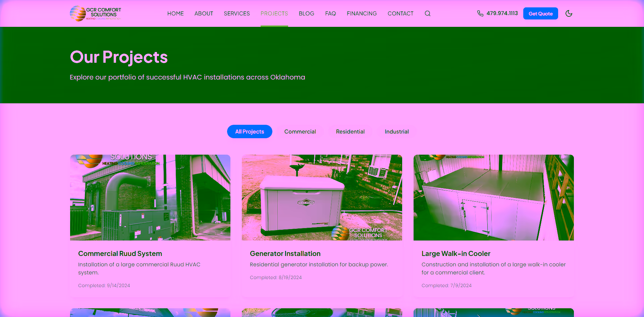Toggle dark mode moon icon
Screen dimensions: 644x317
[569, 13]
